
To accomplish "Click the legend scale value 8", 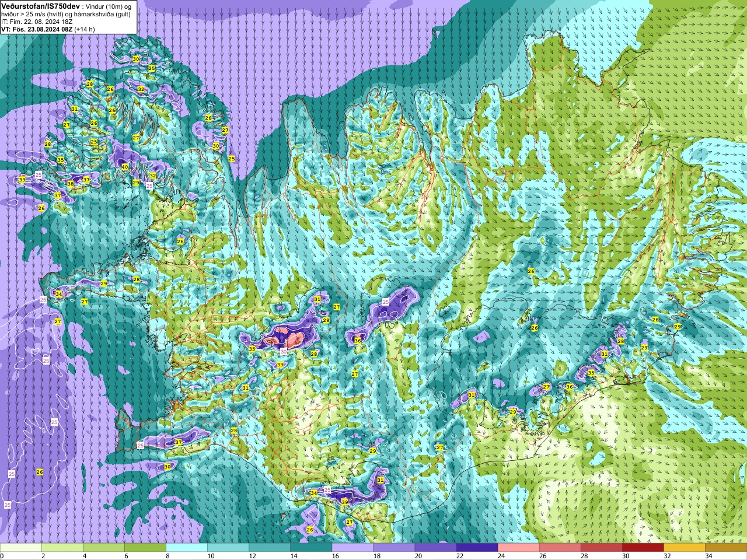I will 167,556.
